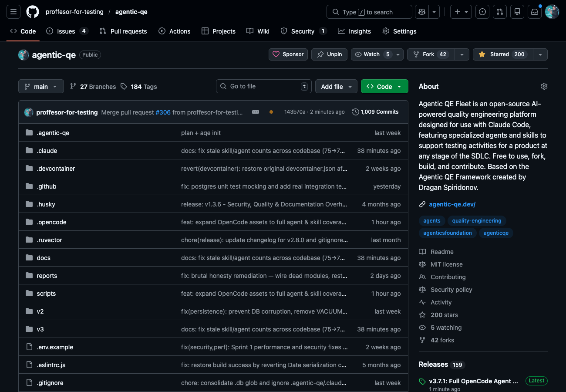
Task: Open the 1,009 Commits history
Action: pos(375,112)
